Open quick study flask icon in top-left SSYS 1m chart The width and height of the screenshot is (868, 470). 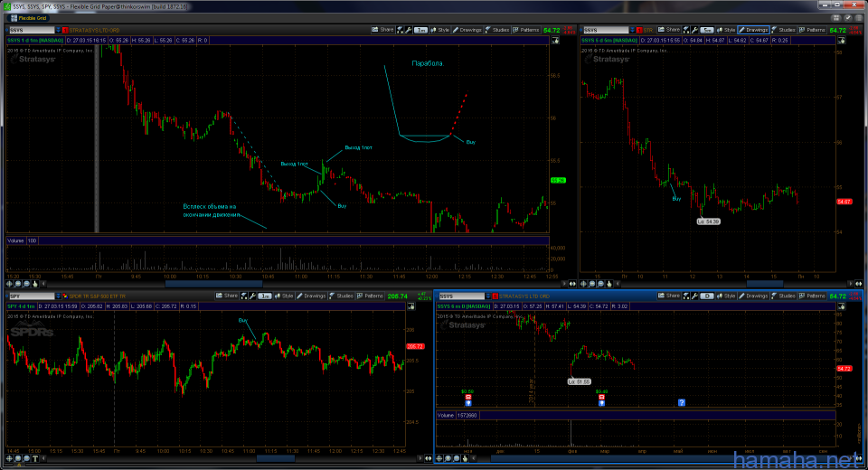click(400, 30)
